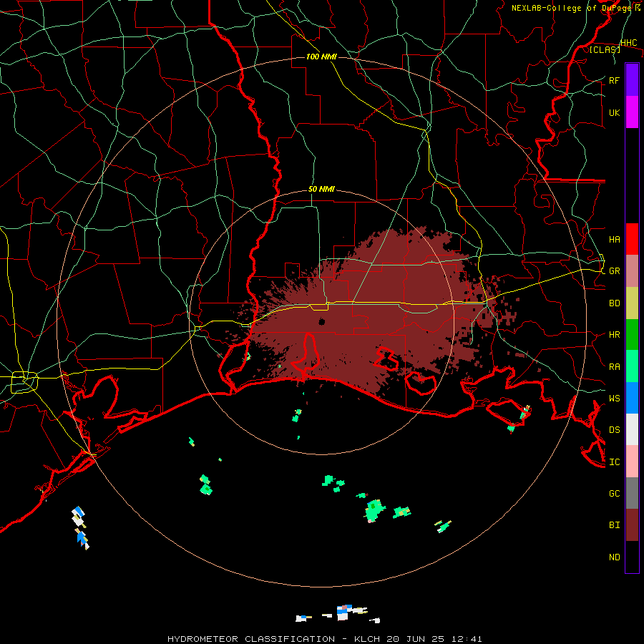644x644 pixels.
Task: Click the 'HR' legend label
Action: (x=614, y=335)
